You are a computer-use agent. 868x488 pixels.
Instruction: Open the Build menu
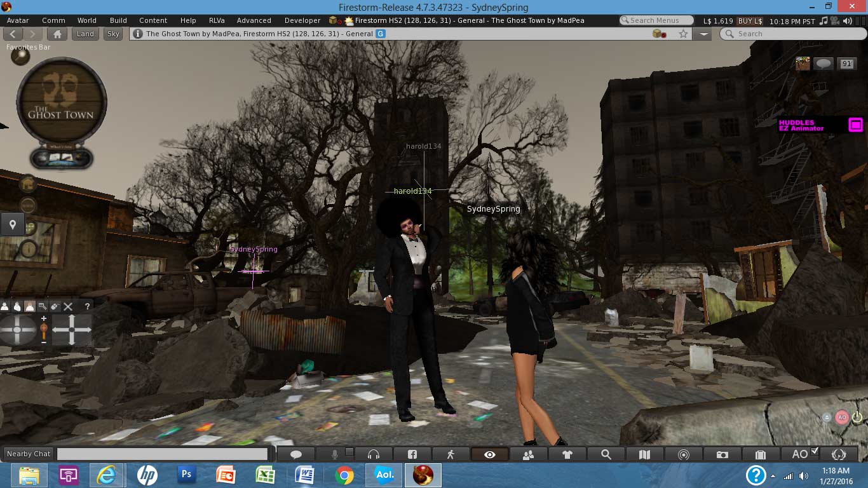pyautogui.click(x=118, y=20)
